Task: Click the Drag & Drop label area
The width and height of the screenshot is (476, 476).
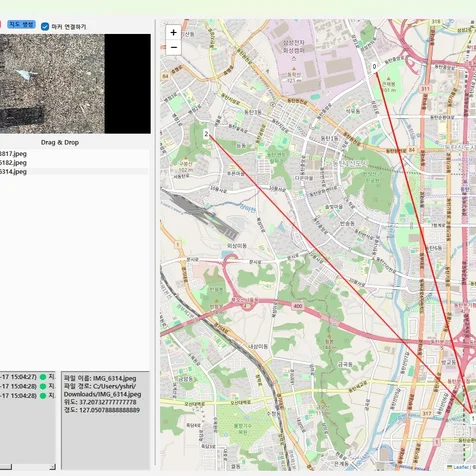Action: (60, 142)
